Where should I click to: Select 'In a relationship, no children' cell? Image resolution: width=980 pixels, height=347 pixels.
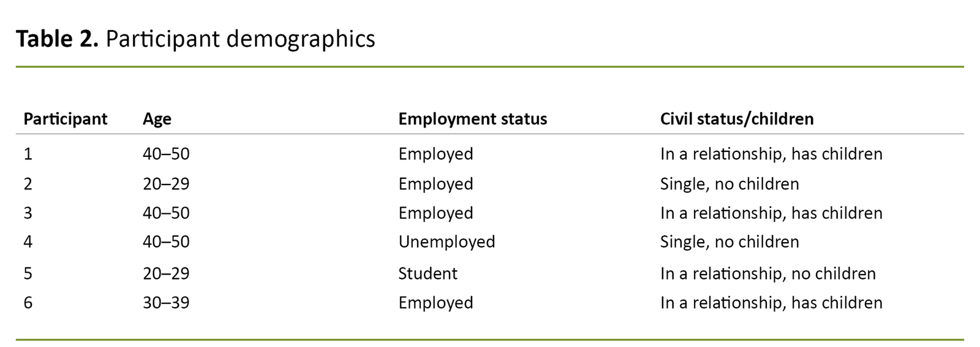[767, 273]
